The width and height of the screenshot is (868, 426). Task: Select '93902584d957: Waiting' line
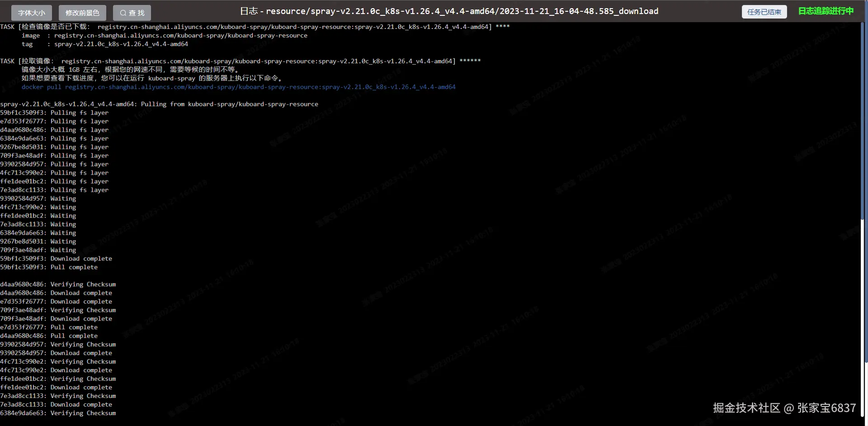[x=38, y=199]
